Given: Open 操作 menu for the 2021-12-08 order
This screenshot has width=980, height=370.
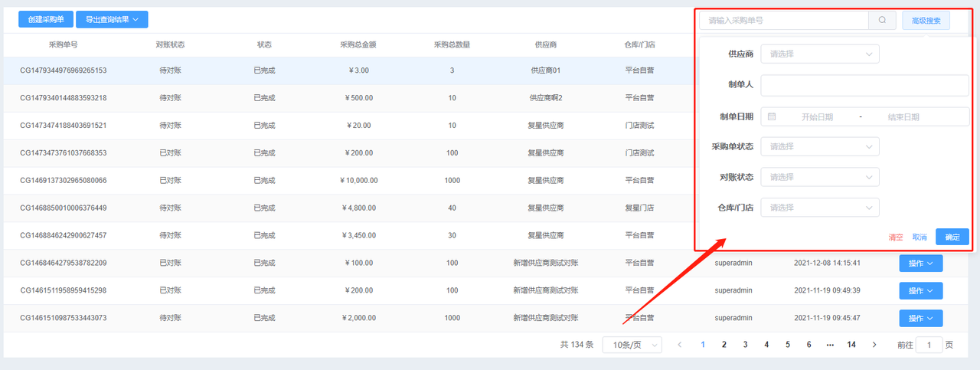Looking at the screenshot, I should point(920,263).
